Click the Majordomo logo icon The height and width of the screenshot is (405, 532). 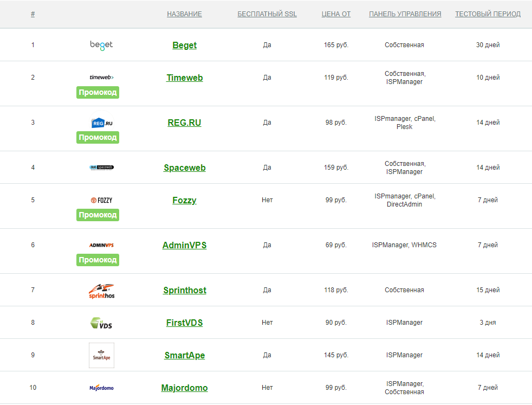(101, 388)
